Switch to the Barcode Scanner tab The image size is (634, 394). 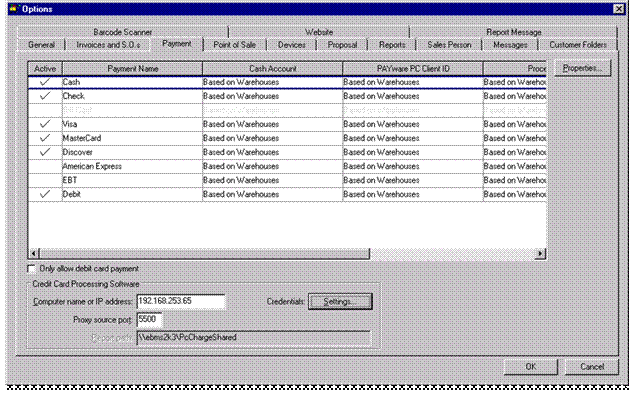[123, 32]
